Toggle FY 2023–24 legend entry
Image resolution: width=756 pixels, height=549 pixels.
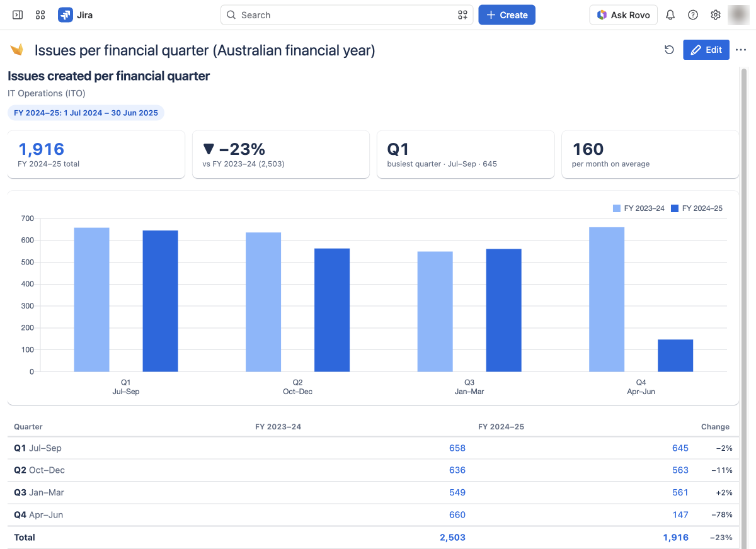point(639,208)
